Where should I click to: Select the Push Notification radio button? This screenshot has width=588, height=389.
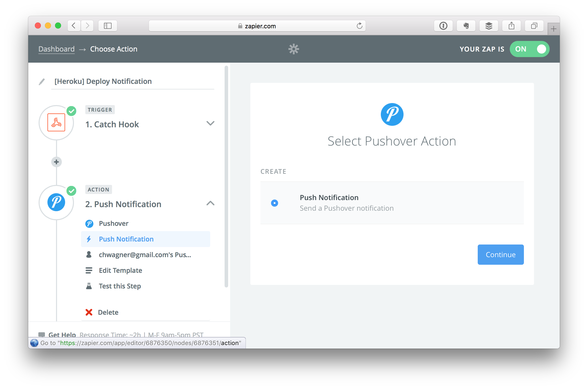tap(275, 203)
